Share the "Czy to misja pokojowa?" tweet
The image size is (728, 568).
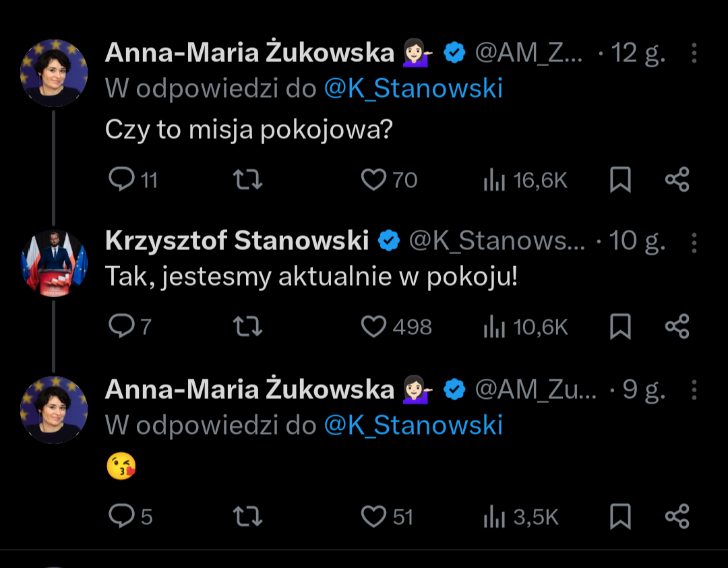coord(677,180)
